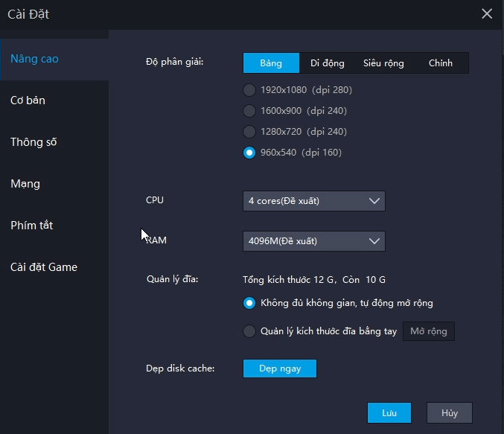Close the Cài Đặt settings window
This screenshot has height=434, width=504.
point(487,13)
